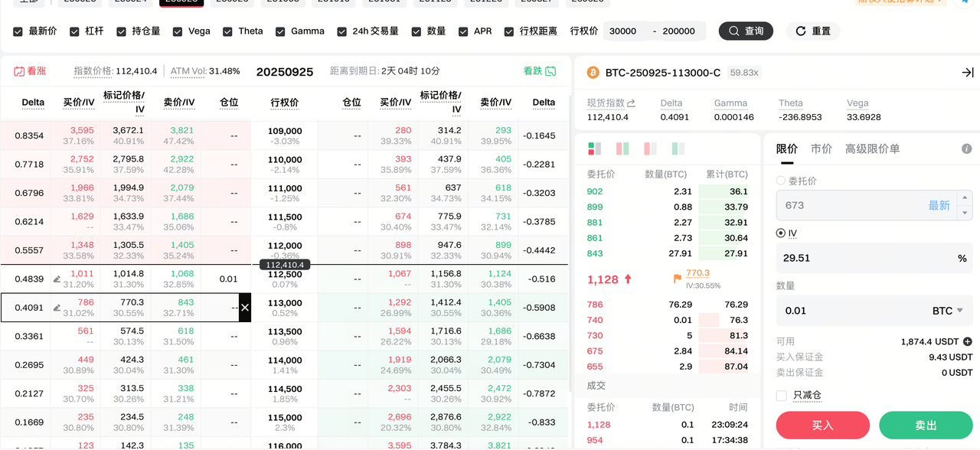Click the info icon beside advanced limit order

tap(966, 149)
